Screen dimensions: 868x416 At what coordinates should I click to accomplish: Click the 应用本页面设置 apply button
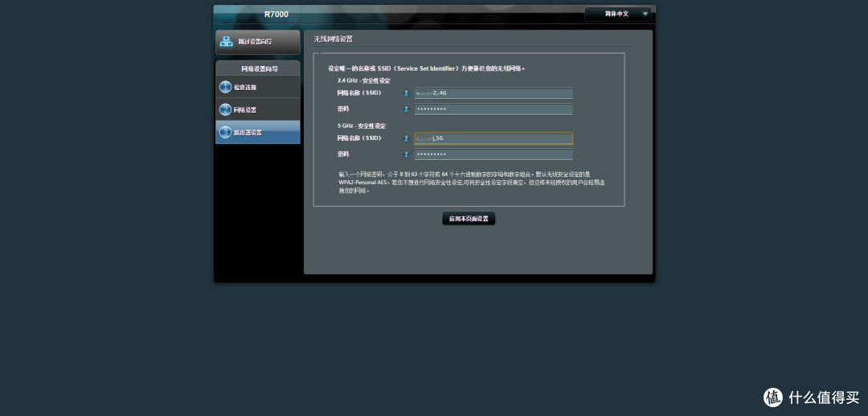click(469, 219)
